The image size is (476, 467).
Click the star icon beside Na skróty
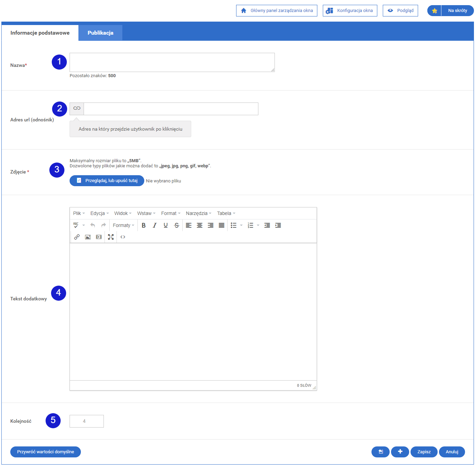[435, 11]
